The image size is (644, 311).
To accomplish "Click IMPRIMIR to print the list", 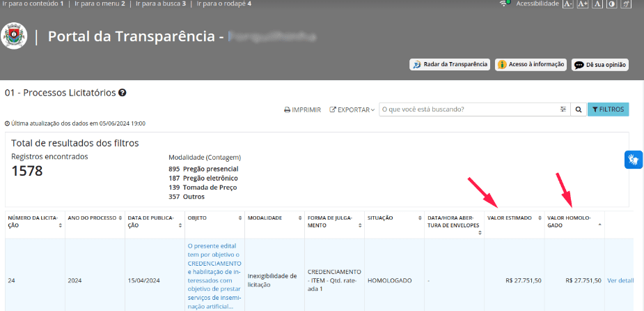I will 303,110.
